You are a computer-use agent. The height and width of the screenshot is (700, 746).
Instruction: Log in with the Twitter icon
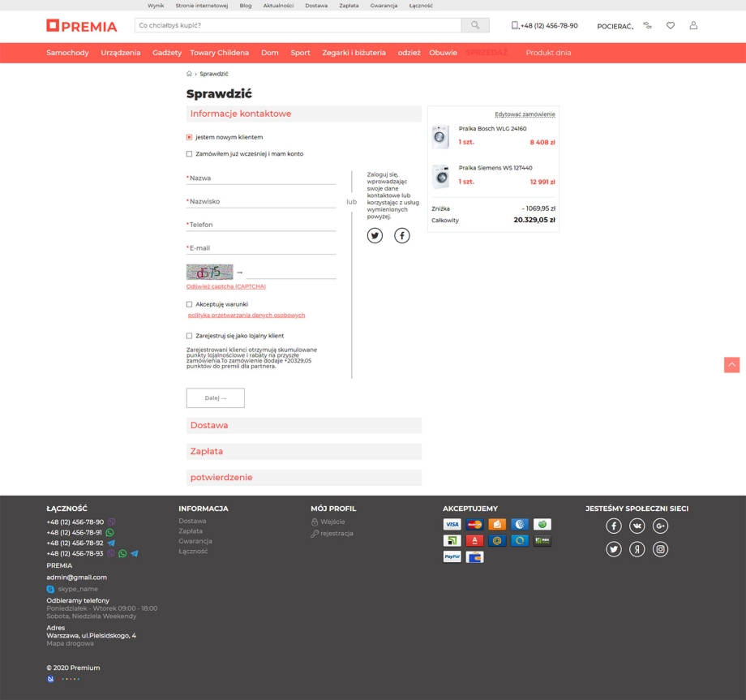coord(375,235)
